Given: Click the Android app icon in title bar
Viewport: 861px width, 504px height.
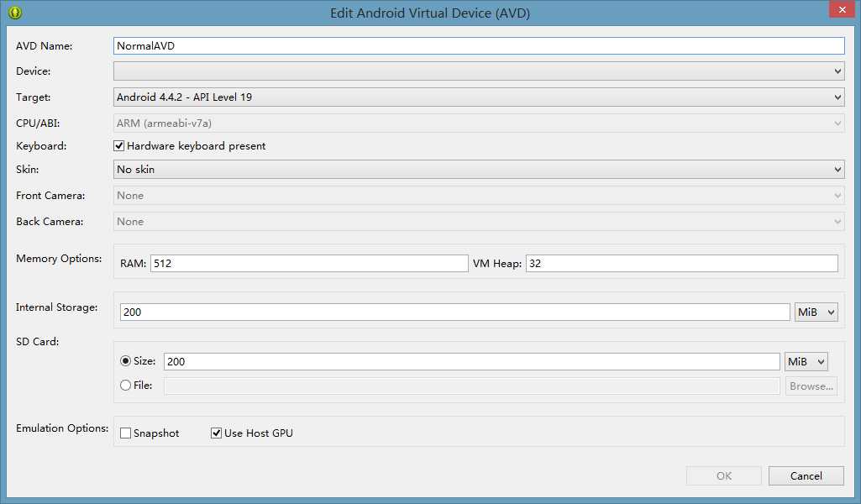Looking at the screenshot, I should tap(15, 12).
